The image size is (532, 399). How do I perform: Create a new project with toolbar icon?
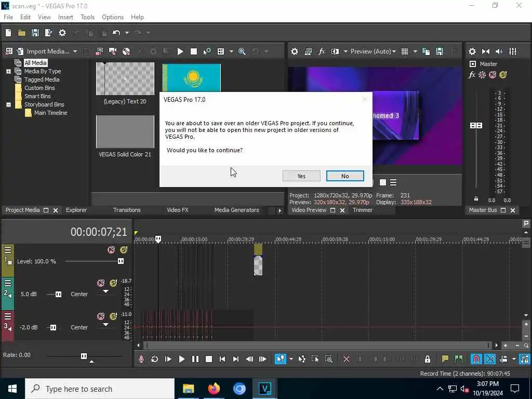8,33
